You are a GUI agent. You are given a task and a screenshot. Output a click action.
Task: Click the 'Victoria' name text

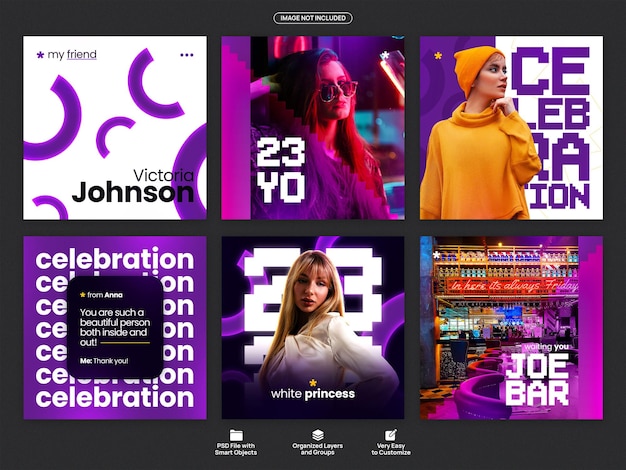[x=164, y=175]
